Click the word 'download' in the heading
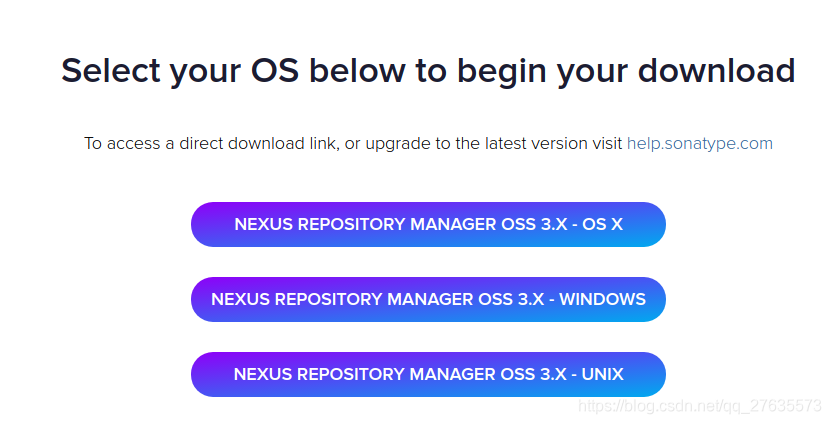 click(716, 70)
